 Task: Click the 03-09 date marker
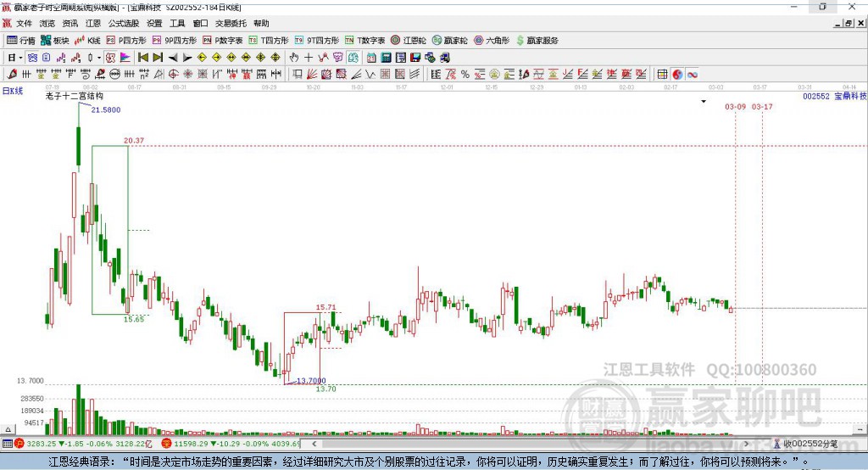735,106
